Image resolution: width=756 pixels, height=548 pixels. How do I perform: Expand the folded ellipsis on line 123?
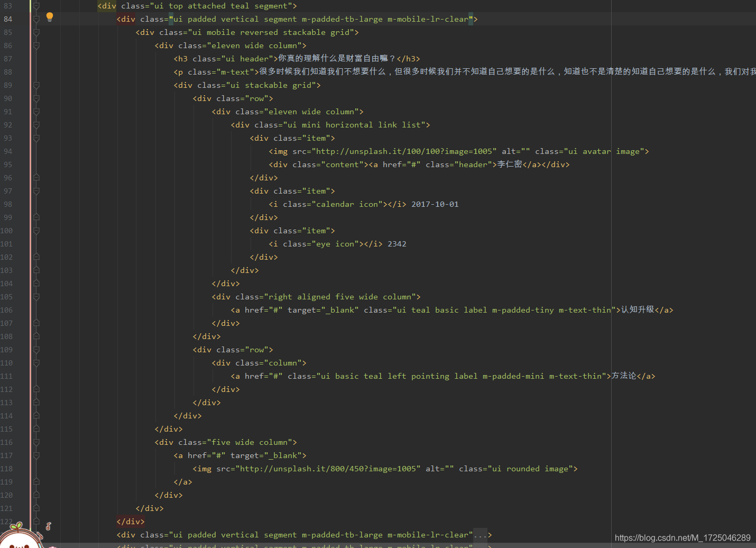click(480, 535)
